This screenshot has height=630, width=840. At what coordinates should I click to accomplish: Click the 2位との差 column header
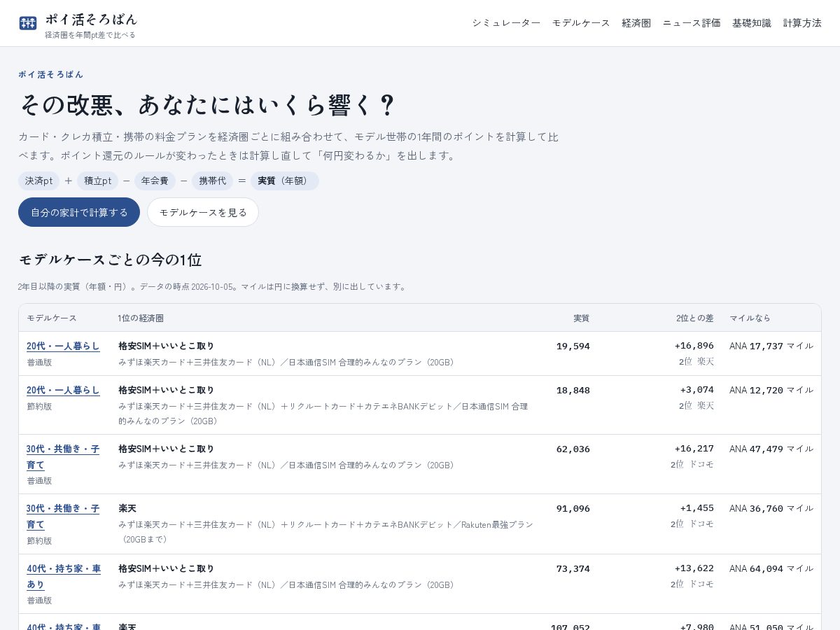click(x=695, y=318)
